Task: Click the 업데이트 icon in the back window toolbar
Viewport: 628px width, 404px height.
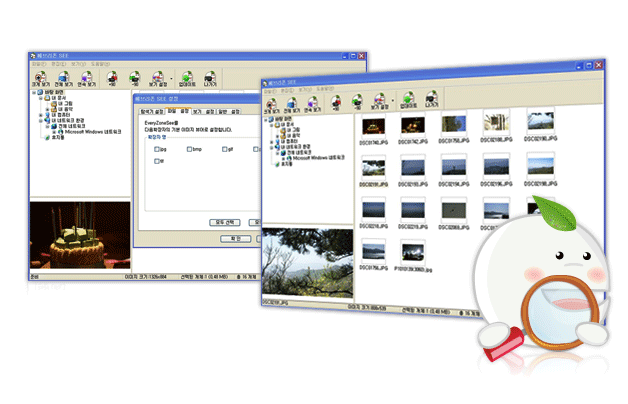Action: [x=185, y=78]
